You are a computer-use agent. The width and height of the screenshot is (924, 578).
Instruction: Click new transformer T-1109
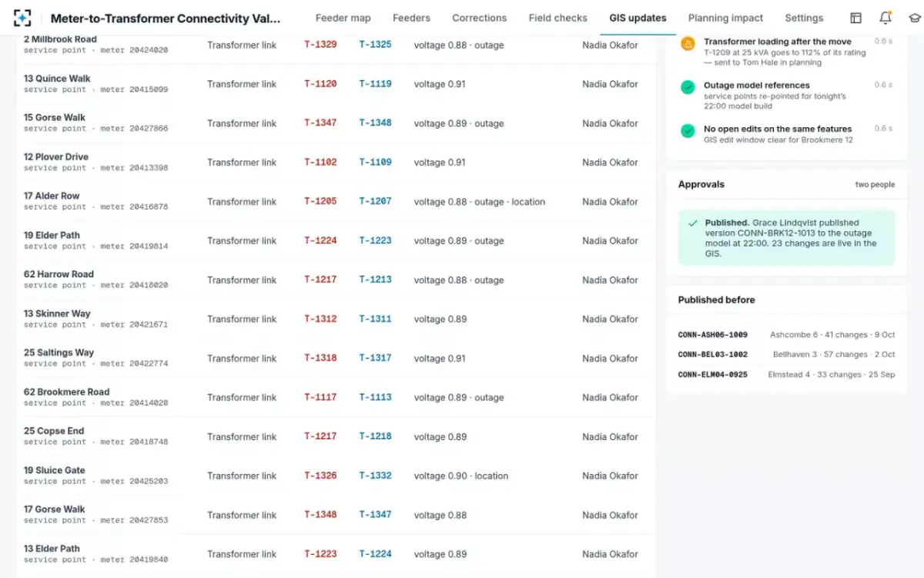375,162
